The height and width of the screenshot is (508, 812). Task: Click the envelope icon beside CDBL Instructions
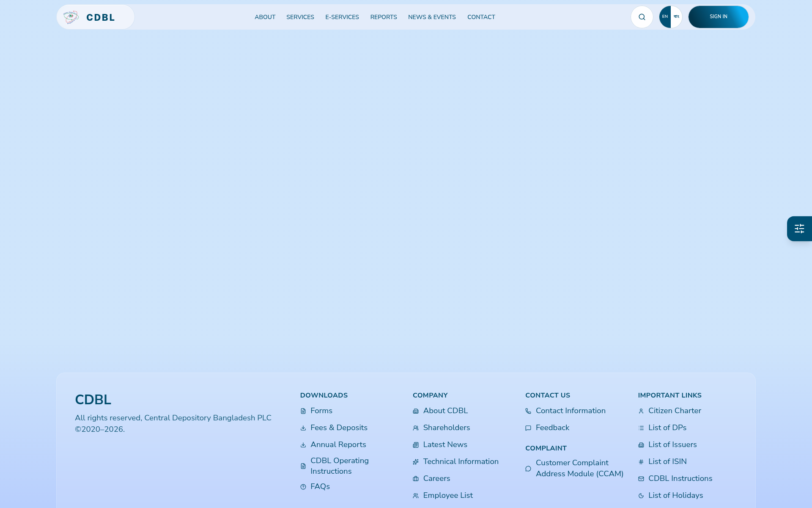pyautogui.click(x=641, y=479)
